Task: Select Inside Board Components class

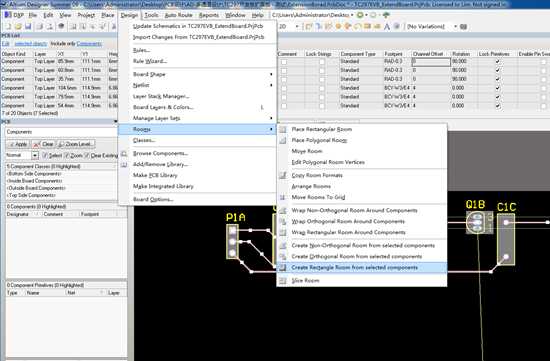Action: 34,181
